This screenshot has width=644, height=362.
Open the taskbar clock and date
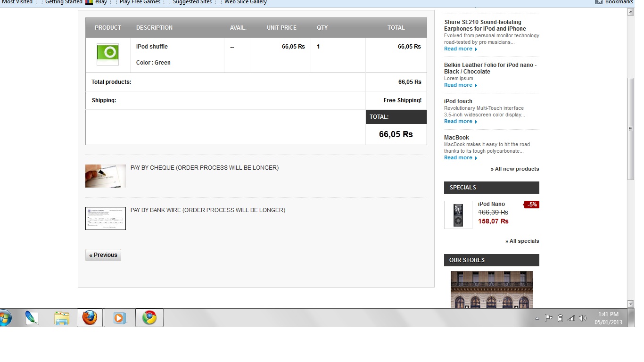608,318
